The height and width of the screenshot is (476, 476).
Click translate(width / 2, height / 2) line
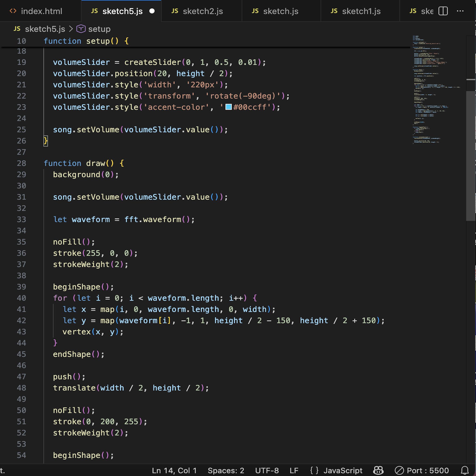click(x=131, y=388)
